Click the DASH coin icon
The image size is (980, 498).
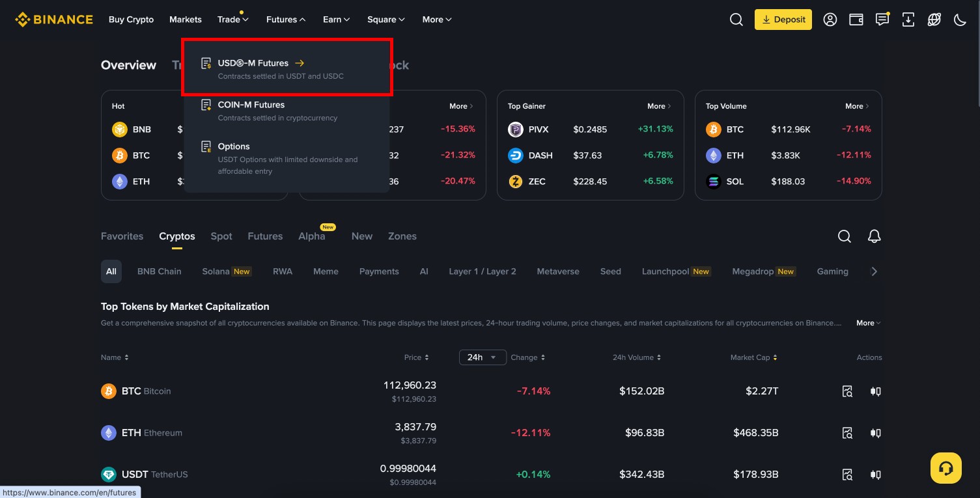point(516,156)
